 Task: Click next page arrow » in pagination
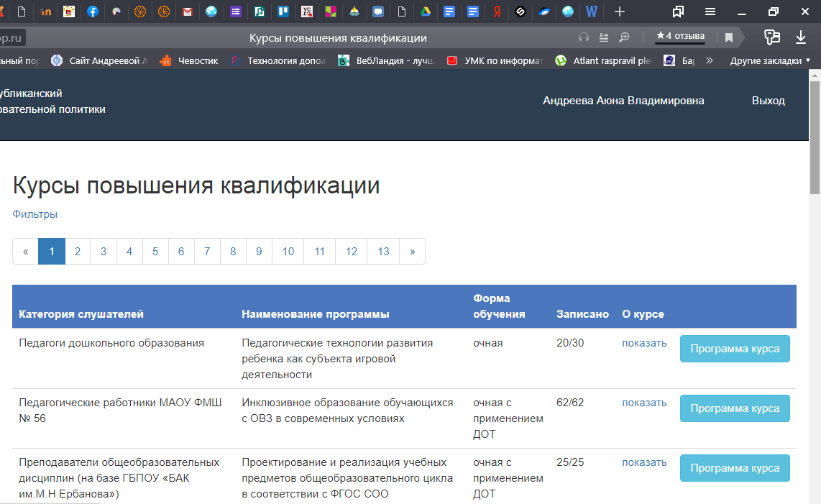(x=412, y=252)
